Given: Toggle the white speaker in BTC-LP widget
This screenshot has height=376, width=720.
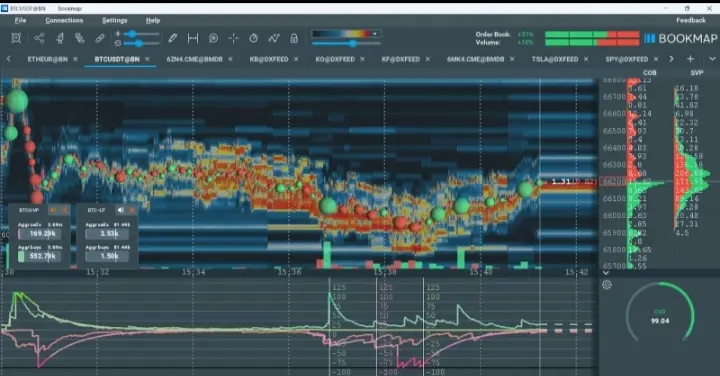Looking at the screenshot, I should click(x=121, y=210).
